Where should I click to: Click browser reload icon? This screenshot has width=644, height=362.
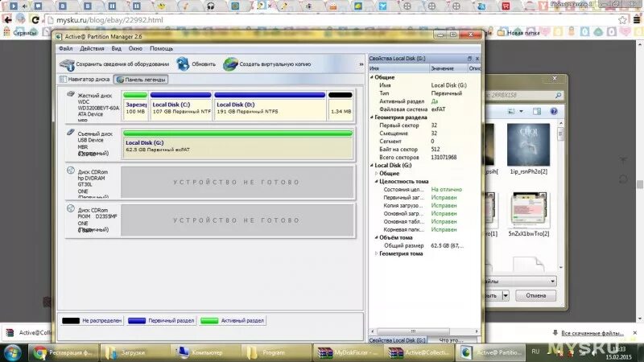click(35, 19)
